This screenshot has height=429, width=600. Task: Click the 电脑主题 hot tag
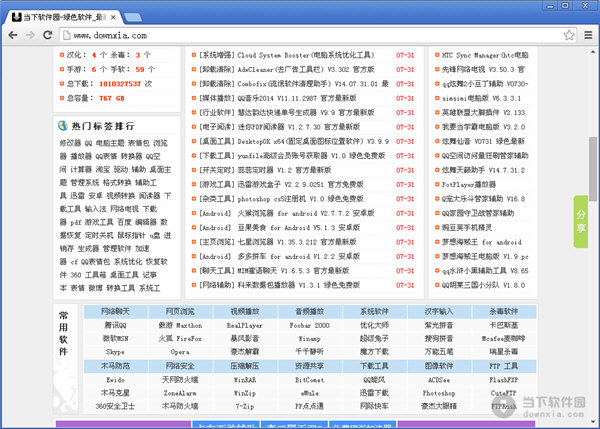point(110,143)
